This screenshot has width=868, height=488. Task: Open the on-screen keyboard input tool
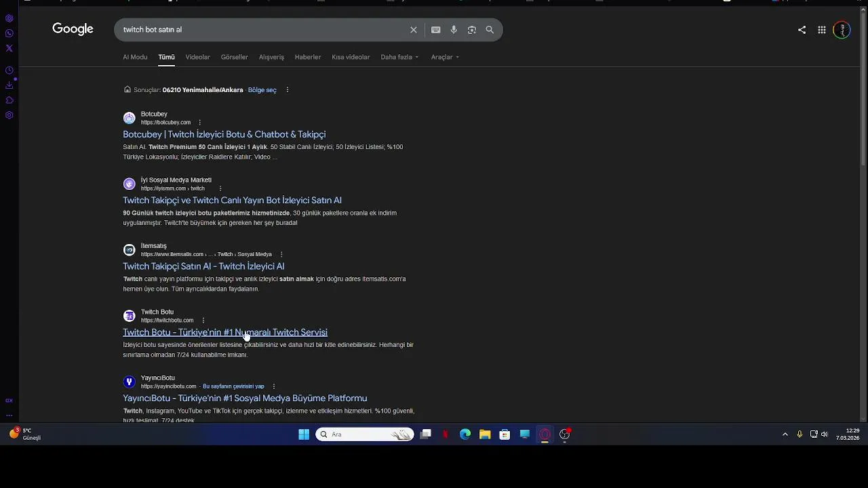pos(435,30)
